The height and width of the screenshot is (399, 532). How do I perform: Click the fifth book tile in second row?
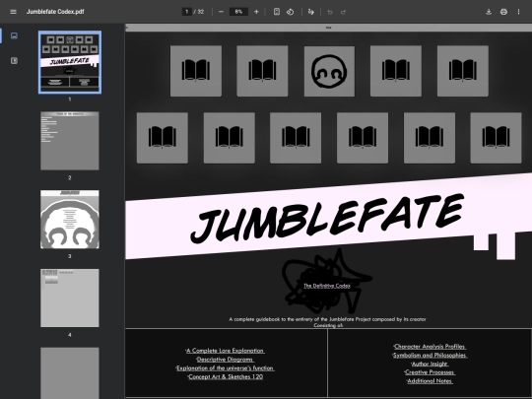coord(430,138)
